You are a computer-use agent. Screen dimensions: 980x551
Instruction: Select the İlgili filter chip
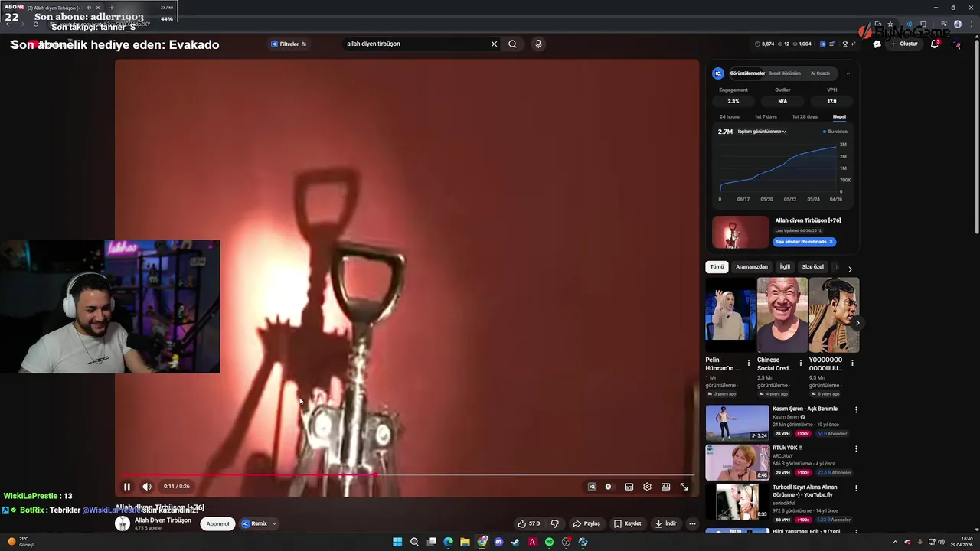pyautogui.click(x=785, y=267)
